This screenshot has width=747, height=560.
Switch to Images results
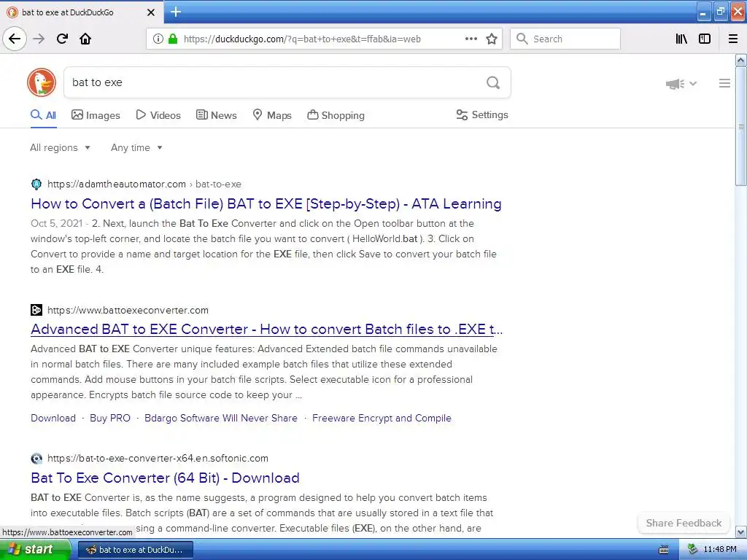(96, 115)
